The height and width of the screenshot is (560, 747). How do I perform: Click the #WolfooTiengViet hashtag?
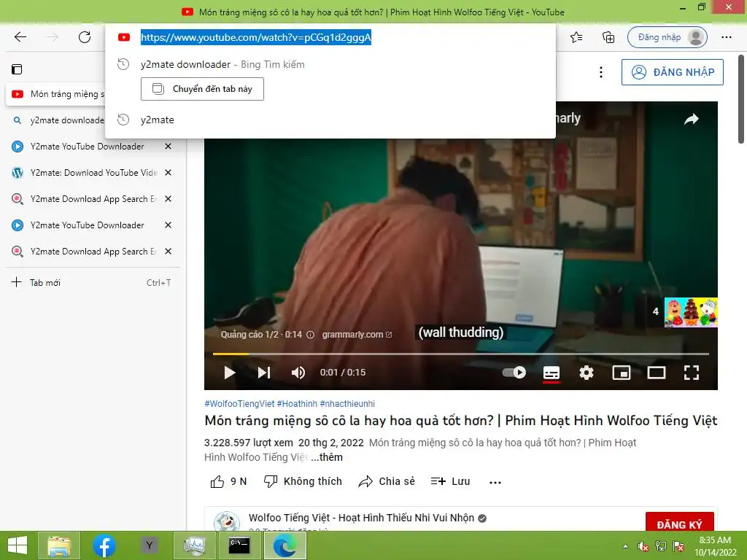pyautogui.click(x=239, y=404)
